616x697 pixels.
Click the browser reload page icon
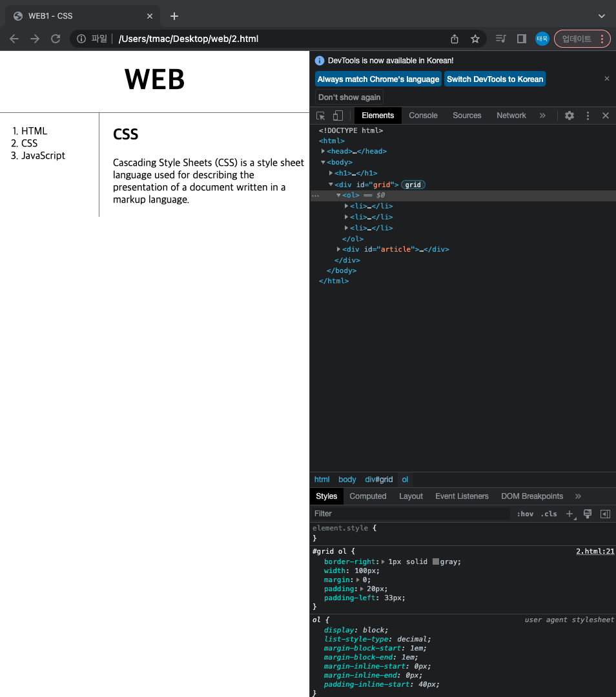(x=56, y=38)
